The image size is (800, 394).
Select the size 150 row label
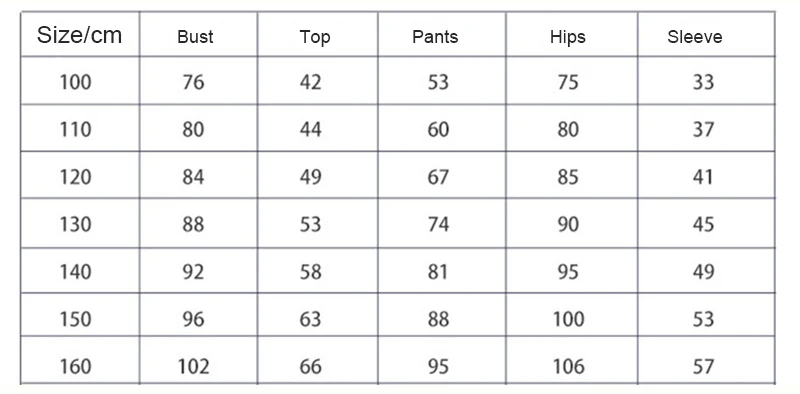point(76,319)
